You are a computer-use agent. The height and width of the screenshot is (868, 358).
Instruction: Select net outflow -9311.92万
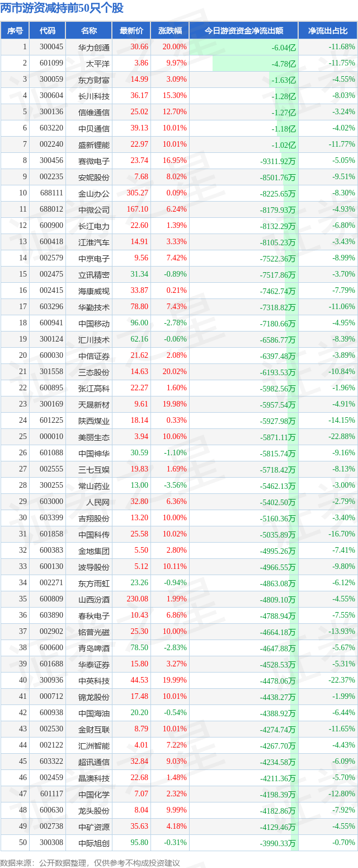278,161
